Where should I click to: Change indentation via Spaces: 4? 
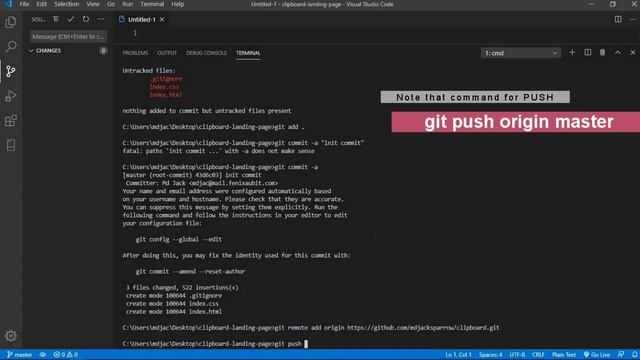coord(491,355)
